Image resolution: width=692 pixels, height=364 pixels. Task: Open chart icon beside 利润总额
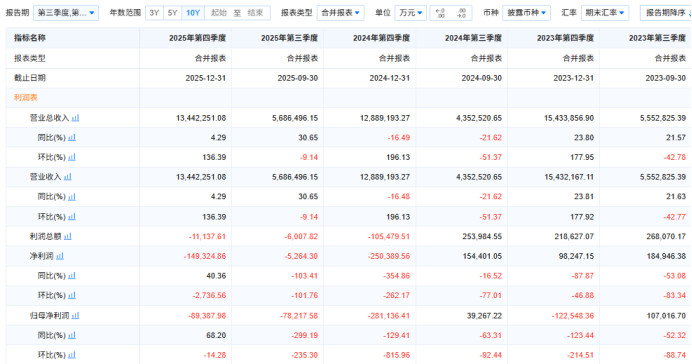(x=68, y=236)
